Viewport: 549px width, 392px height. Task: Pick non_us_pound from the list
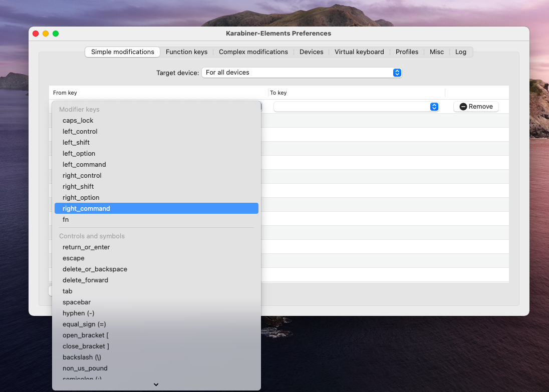(x=156, y=368)
